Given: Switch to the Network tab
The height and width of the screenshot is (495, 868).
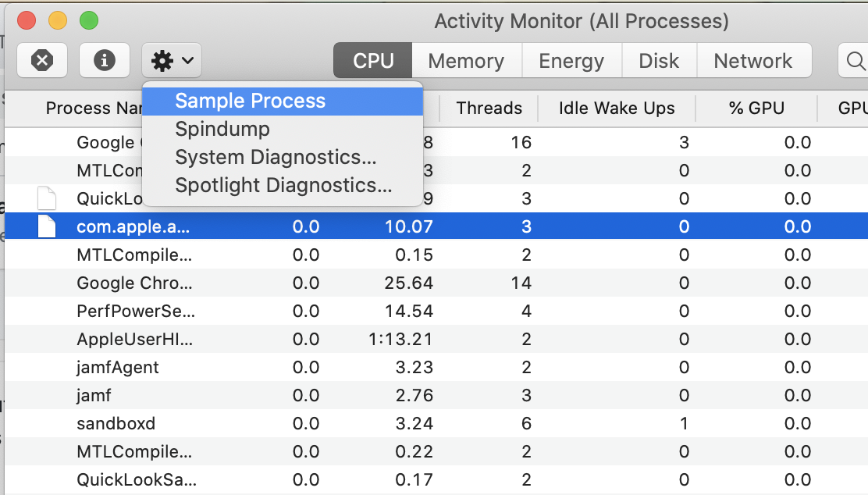Looking at the screenshot, I should (754, 60).
